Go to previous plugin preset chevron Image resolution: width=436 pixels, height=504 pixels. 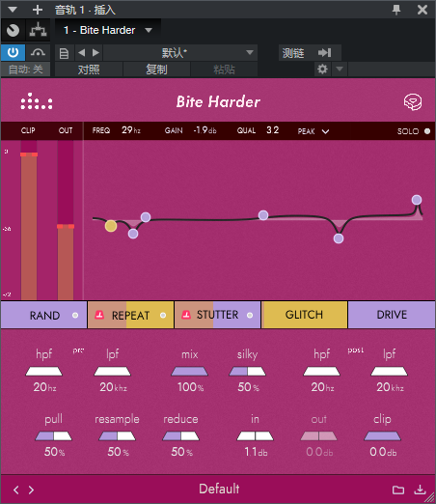[16, 490]
